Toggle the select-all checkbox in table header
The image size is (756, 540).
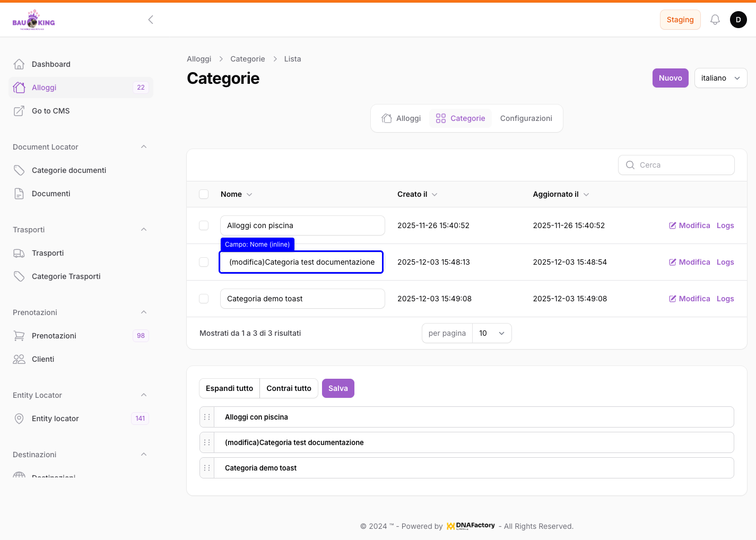[x=204, y=194]
